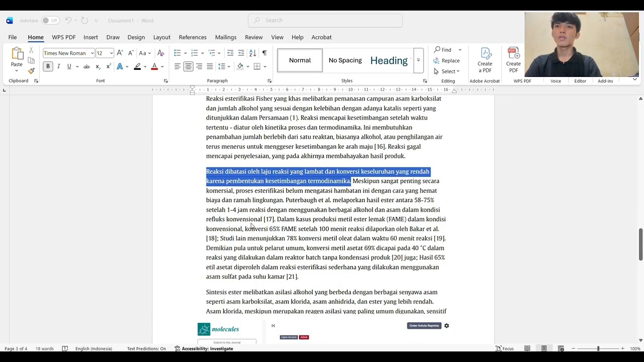Apply subscript formatting
Screen dimensions: 644x362
coord(98,66)
